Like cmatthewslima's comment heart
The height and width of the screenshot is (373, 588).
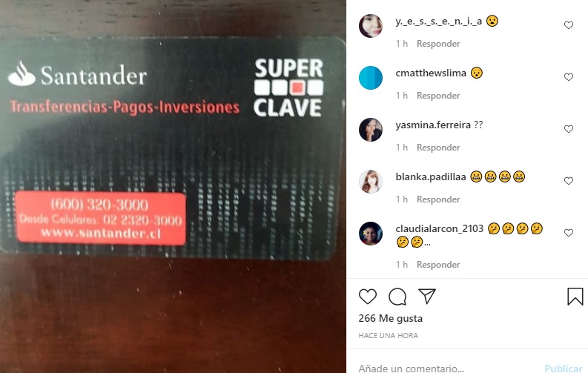coord(569,77)
